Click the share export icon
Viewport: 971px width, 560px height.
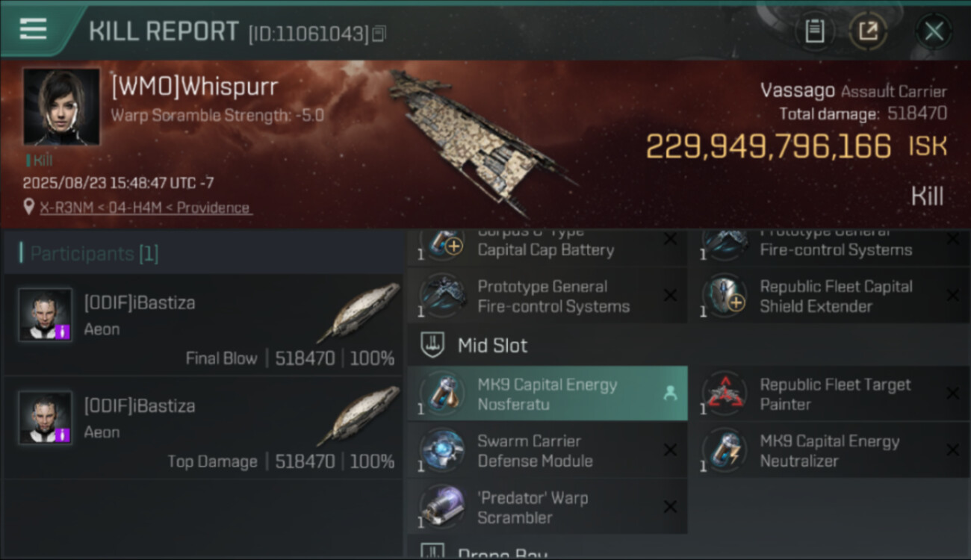pos(868,31)
